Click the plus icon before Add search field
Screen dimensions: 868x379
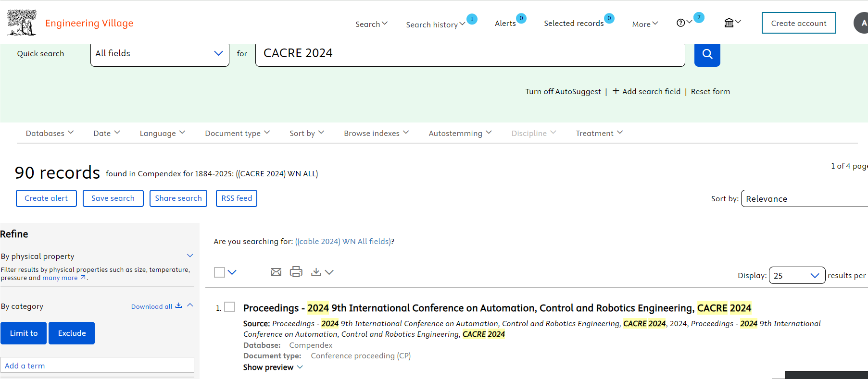tap(616, 91)
